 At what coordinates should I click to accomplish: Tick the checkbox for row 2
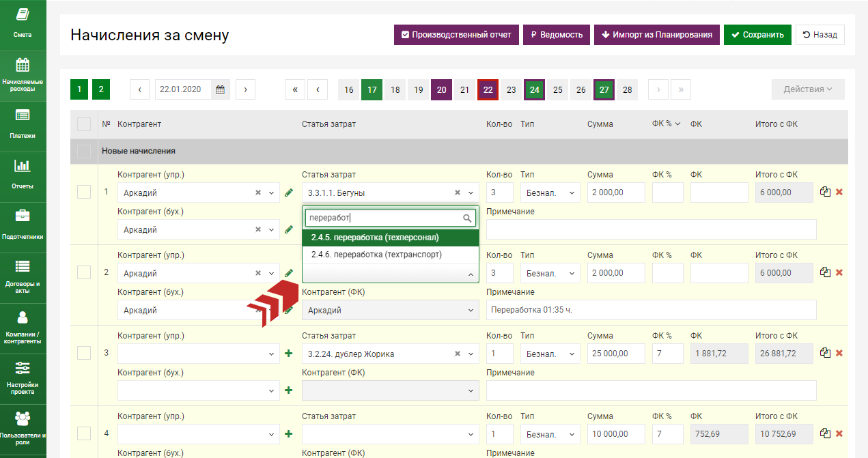click(84, 272)
